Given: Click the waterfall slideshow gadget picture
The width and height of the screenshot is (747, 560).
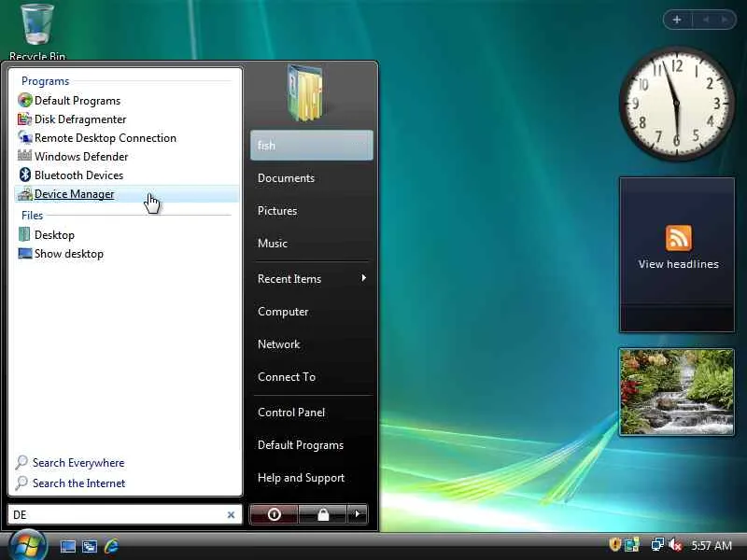Looking at the screenshot, I should pyautogui.click(x=676, y=391).
